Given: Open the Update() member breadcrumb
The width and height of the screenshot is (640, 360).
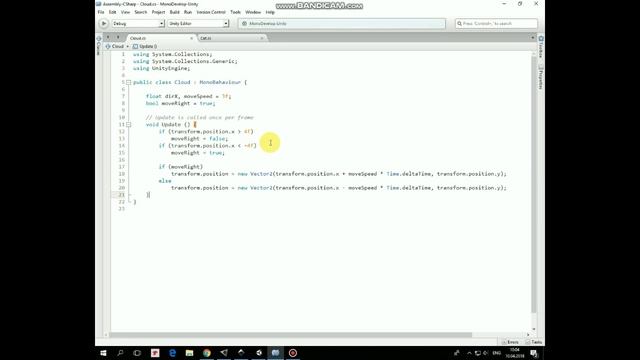Looking at the screenshot, I should point(145,47).
